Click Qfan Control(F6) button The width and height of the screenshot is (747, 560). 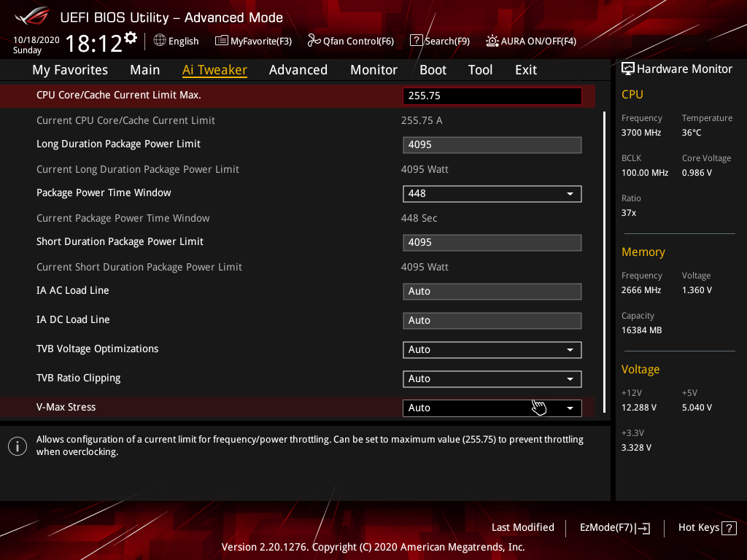(351, 41)
